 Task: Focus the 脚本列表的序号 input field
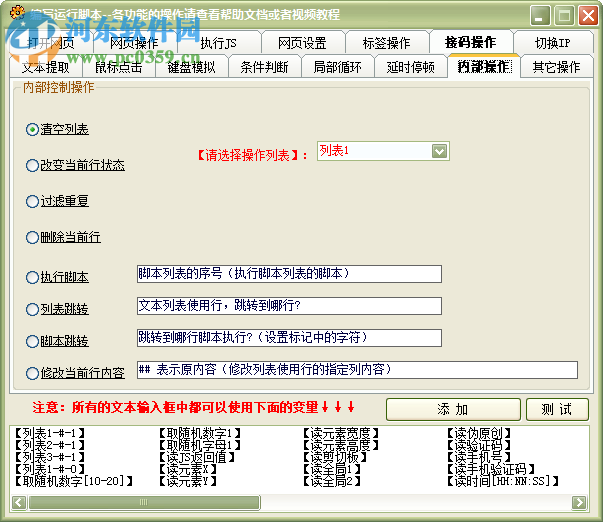(289, 274)
